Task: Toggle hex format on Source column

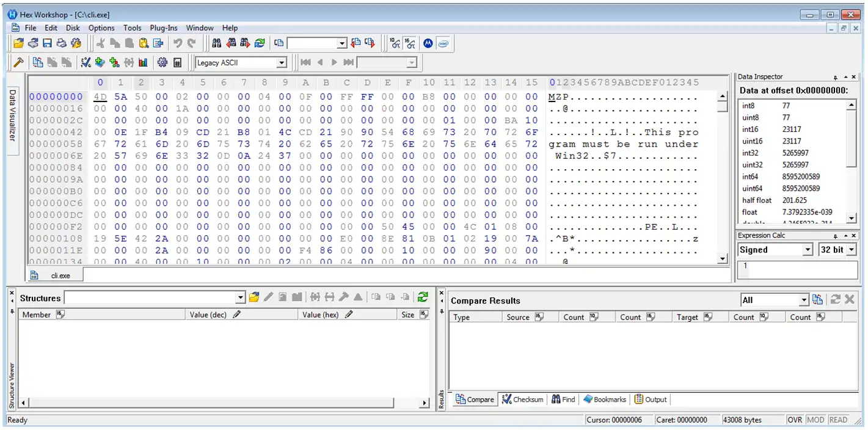Action: [539, 317]
